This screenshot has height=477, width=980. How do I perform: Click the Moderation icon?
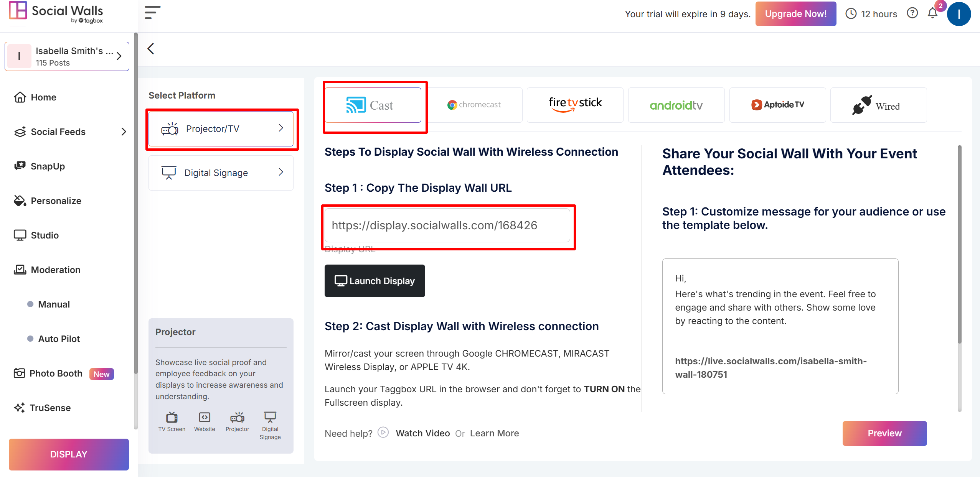pyautogui.click(x=20, y=270)
